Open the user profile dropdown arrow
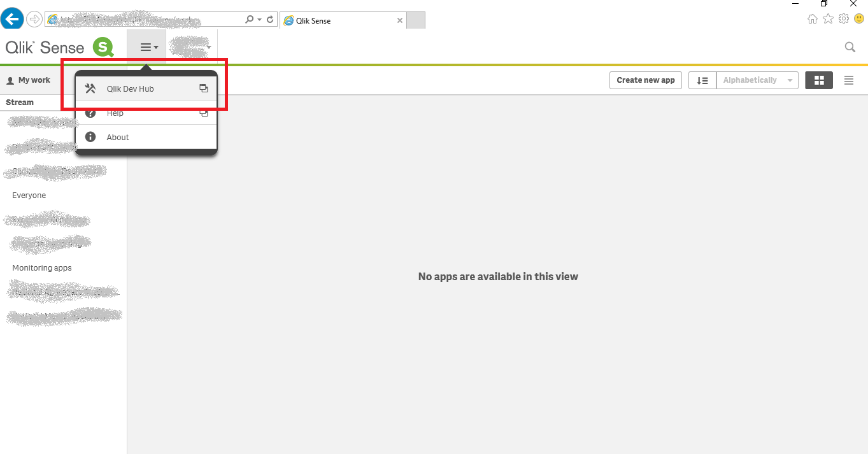Image resolution: width=868 pixels, height=454 pixels. coord(208,46)
